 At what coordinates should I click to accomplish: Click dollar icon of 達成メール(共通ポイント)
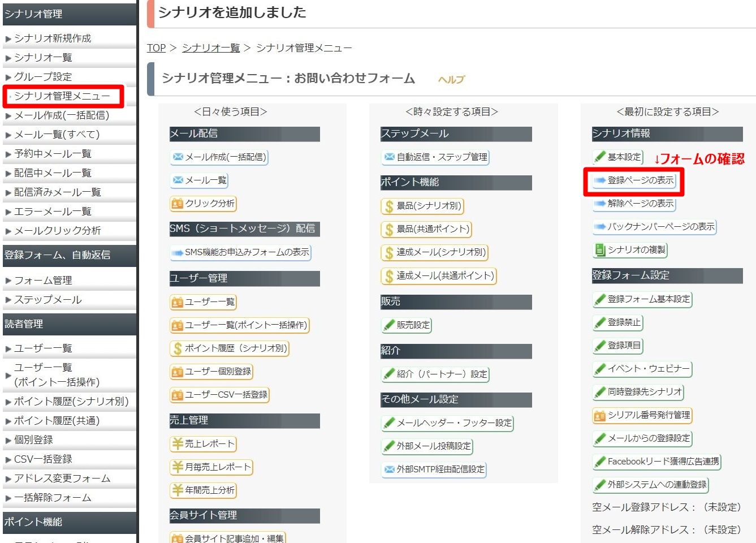(x=389, y=276)
